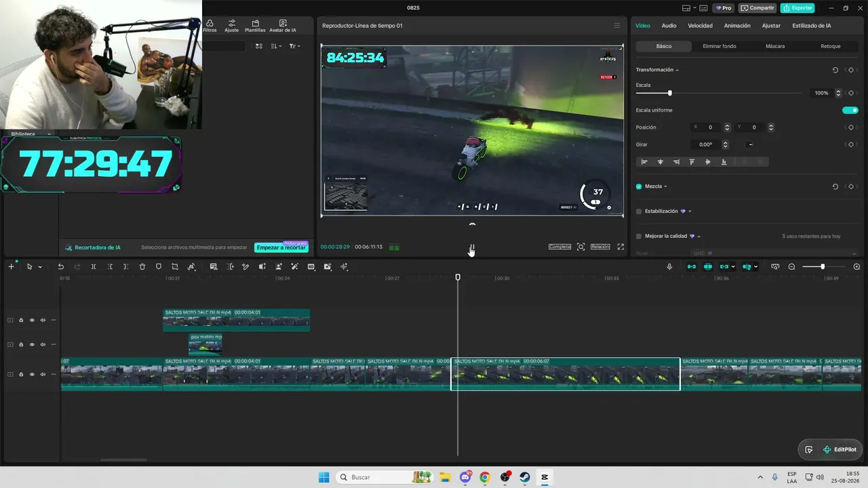Open the crop tool in the timeline toolbar
This screenshot has height=488, width=868.
(x=175, y=267)
